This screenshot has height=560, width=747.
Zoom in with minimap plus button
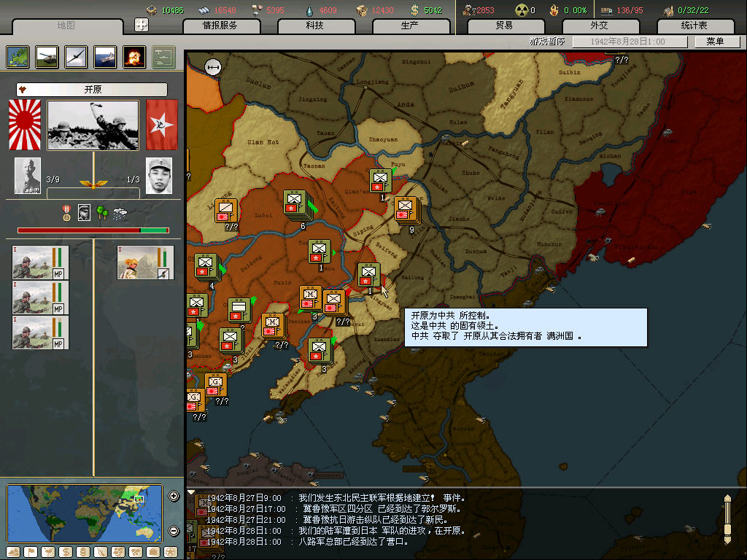click(174, 496)
